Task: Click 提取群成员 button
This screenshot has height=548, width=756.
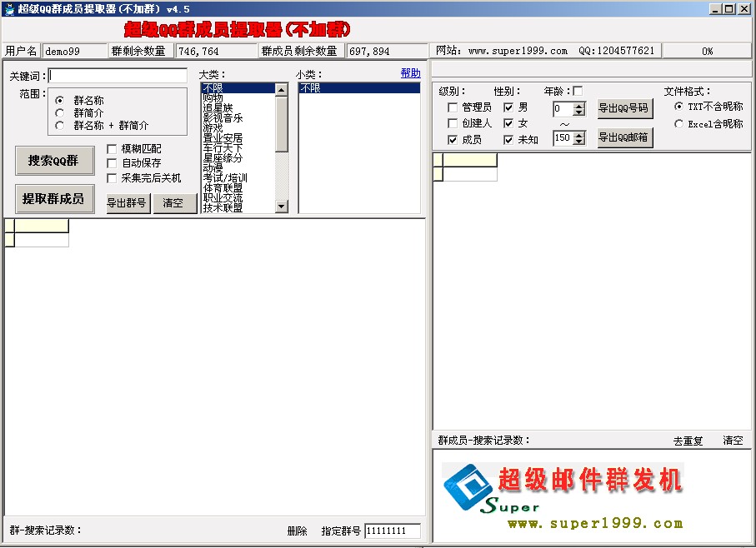Action: (54, 198)
